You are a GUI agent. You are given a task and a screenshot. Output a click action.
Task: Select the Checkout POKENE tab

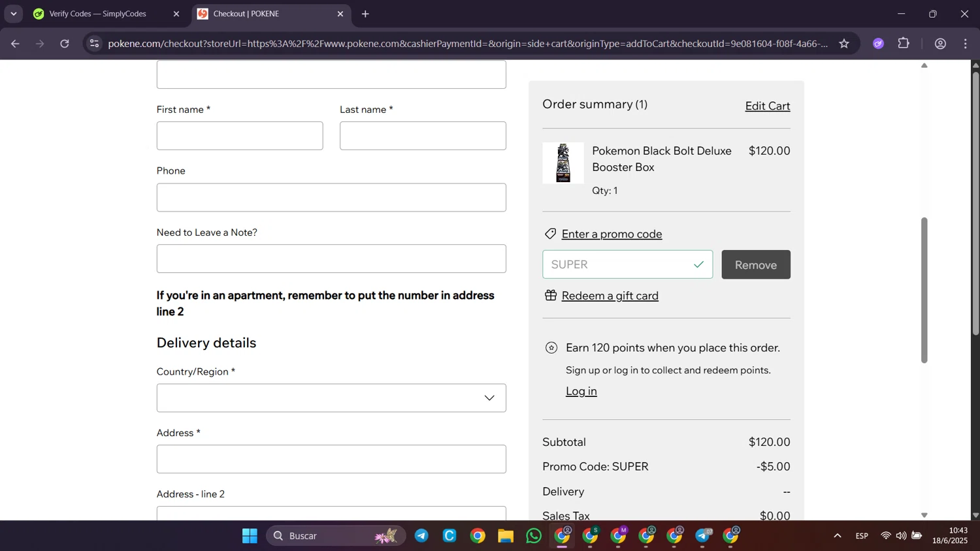click(261, 14)
